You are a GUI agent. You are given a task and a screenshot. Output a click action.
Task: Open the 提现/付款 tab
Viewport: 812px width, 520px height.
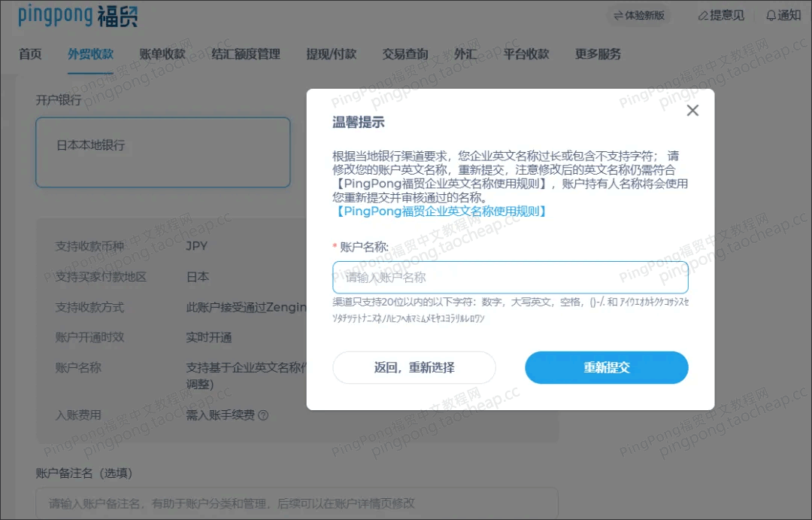pyautogui.click(x=332, y=54)
